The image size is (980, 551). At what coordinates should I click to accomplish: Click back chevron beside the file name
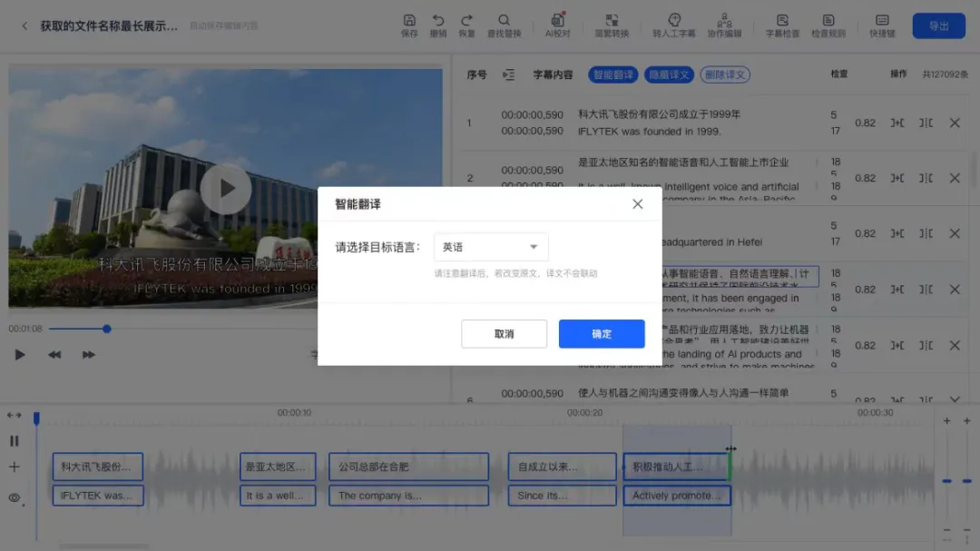click(x=24, y=26)
